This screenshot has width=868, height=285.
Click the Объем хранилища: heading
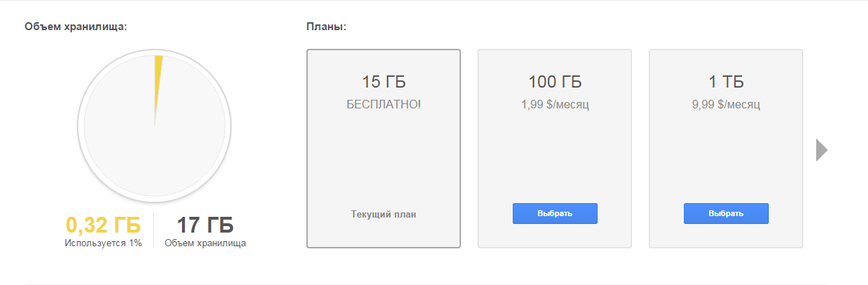[x=76, y=27]
